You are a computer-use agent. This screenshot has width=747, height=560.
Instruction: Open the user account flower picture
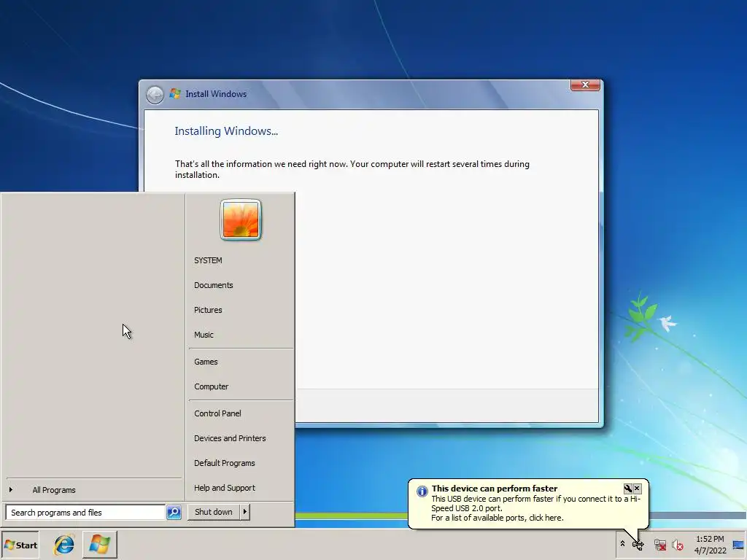241,219
